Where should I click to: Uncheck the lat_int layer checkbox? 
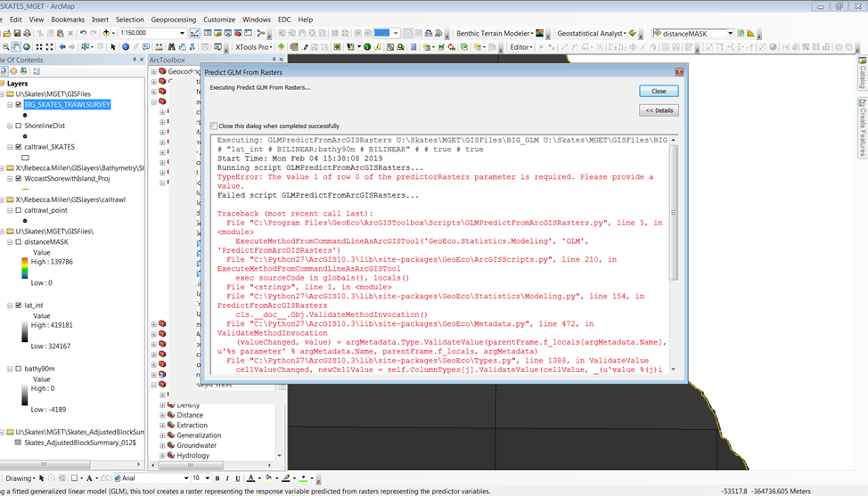[18, 305]
